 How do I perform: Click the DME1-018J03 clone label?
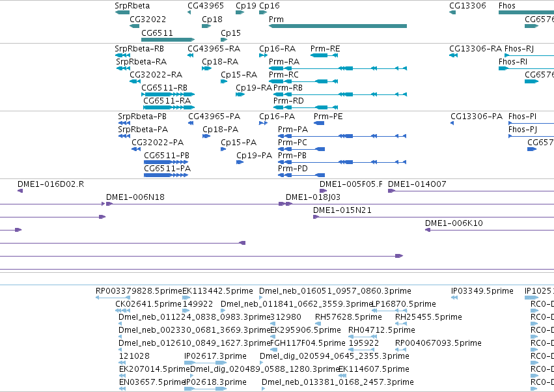(x=313, y=197)
